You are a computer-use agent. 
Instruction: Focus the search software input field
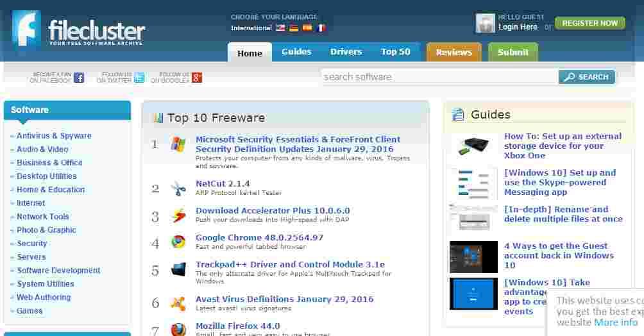[439, 77]
